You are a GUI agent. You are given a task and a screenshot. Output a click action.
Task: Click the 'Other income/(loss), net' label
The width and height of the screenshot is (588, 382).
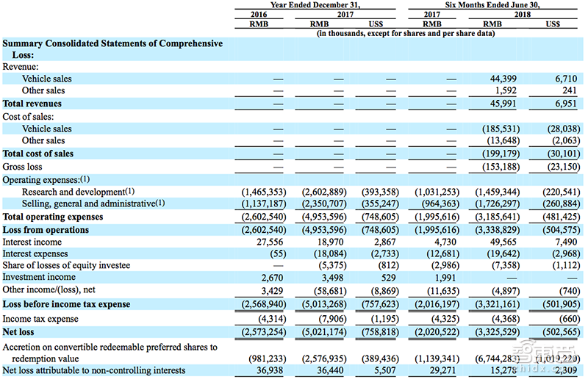pyautogui.click(x=49, y=289)
